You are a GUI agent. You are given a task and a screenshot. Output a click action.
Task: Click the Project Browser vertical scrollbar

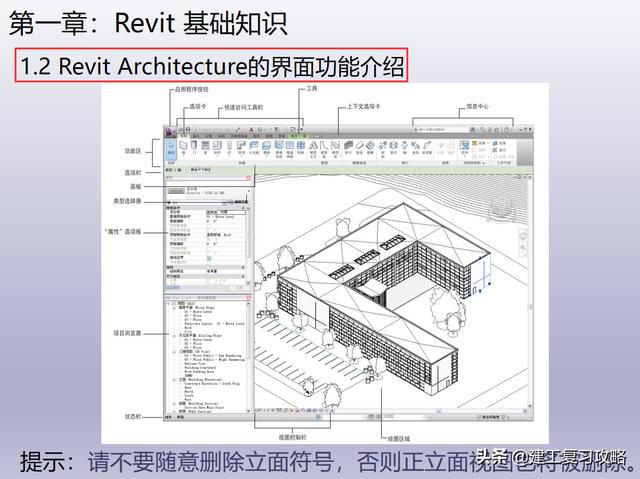249,356
